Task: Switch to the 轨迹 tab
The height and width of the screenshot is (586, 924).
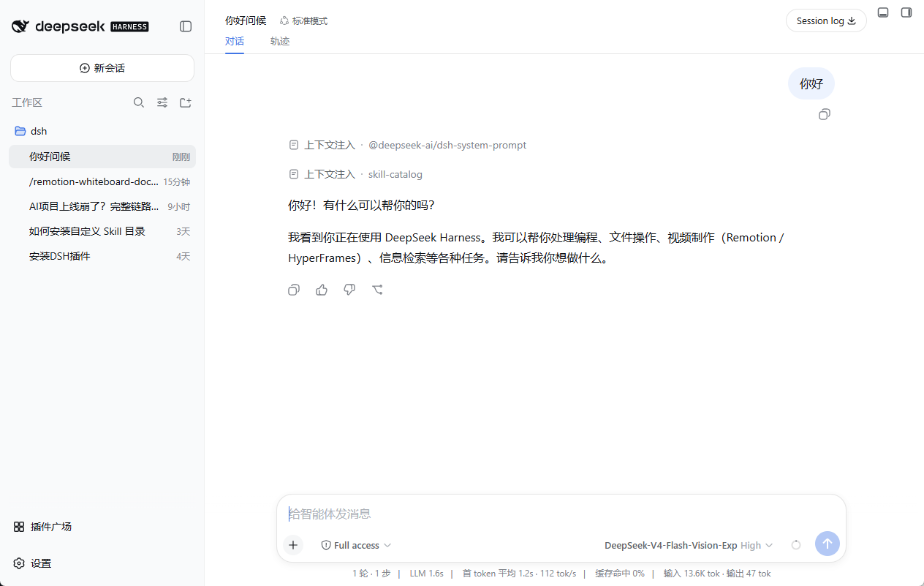Action: tap(280, 42)
